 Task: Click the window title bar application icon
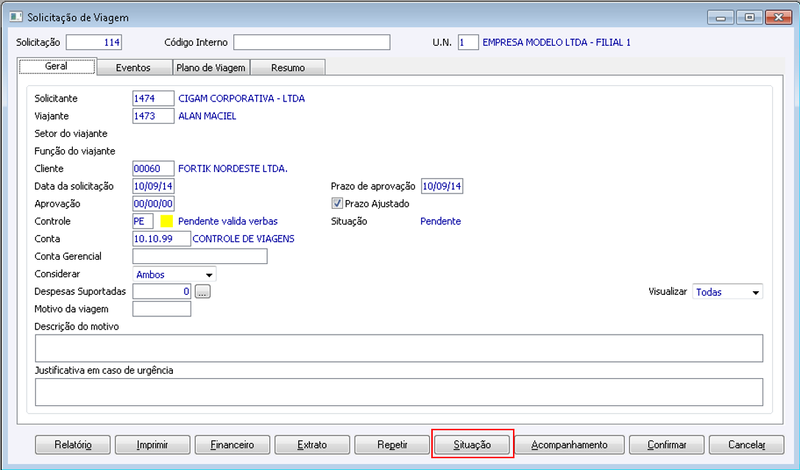coord(15,17)
